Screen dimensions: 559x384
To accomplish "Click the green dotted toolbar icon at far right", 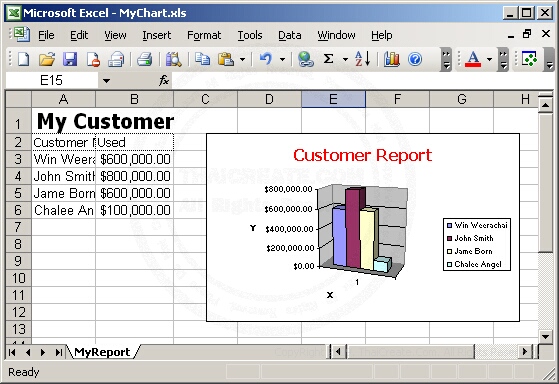I will coord(529,59).
